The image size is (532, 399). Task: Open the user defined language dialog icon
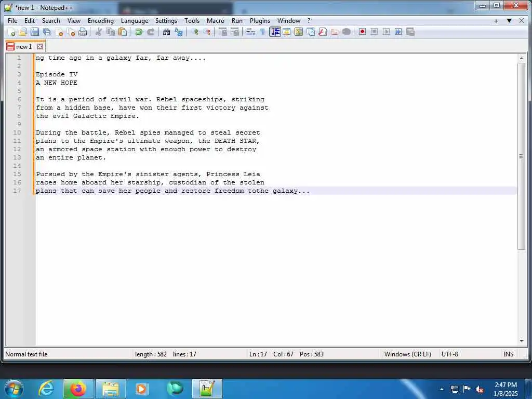287,32
